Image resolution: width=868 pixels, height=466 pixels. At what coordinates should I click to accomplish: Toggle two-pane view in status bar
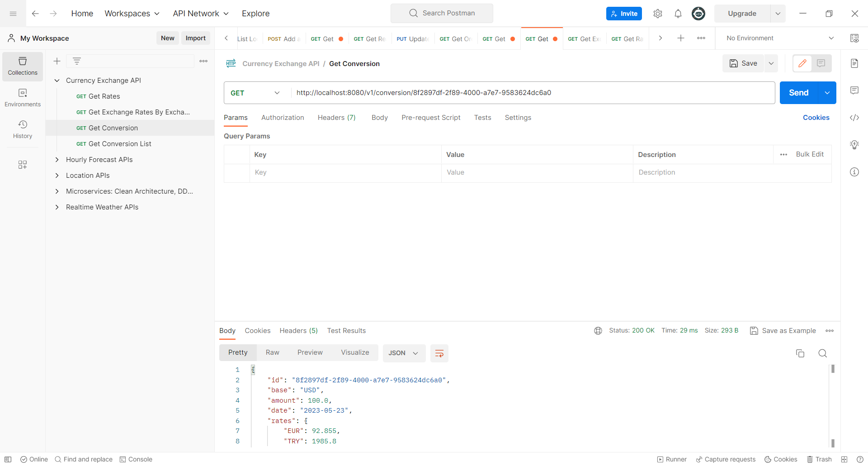coord(844,459)
